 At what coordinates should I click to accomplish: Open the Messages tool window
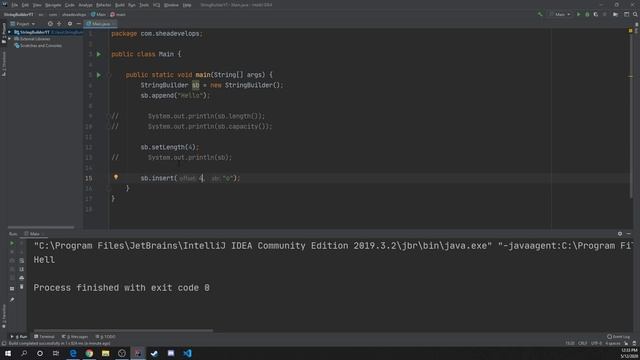click(75, 337)
